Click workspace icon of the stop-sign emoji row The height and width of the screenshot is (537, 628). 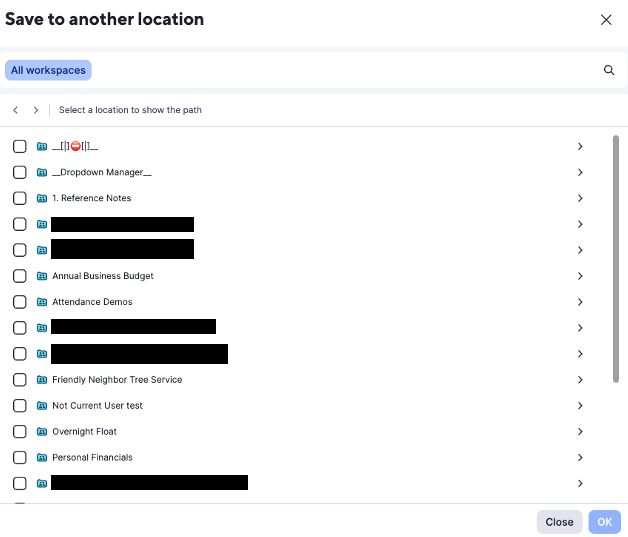(42, 147)
